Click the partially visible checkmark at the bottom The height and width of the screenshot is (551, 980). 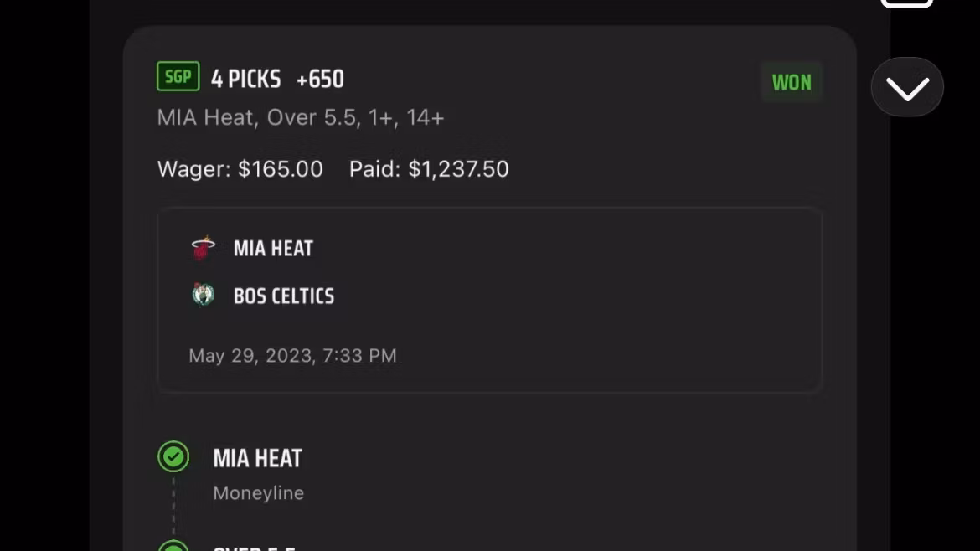173,546
